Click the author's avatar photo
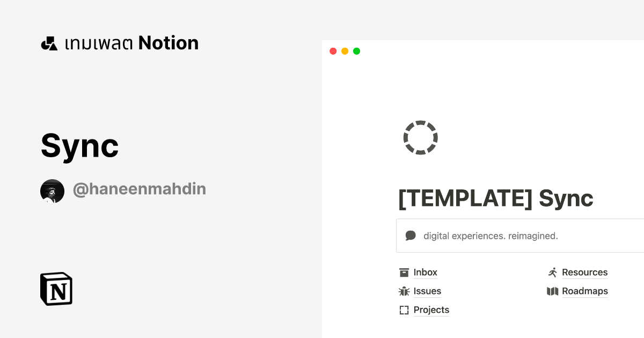Viewport: 644px width, 338px height. coord(52,190)
